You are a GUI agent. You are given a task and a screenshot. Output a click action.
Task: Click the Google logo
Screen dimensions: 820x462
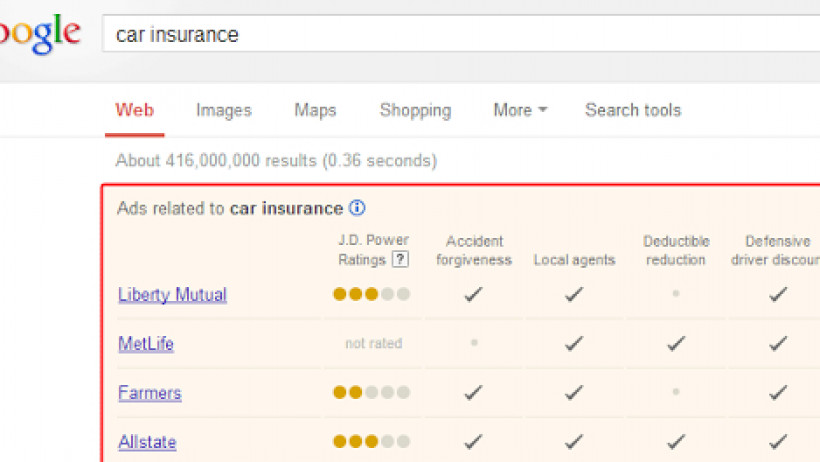[39, 33]
